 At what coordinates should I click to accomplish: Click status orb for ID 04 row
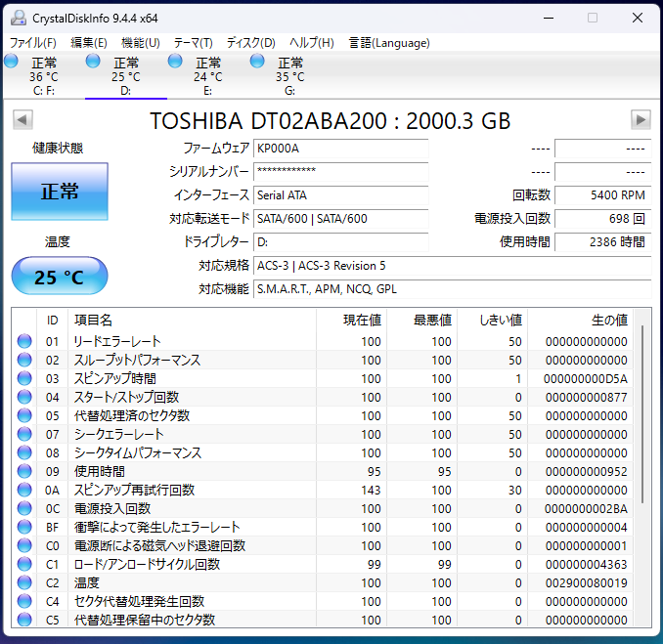pyautogui.click(x=24, y=397)
